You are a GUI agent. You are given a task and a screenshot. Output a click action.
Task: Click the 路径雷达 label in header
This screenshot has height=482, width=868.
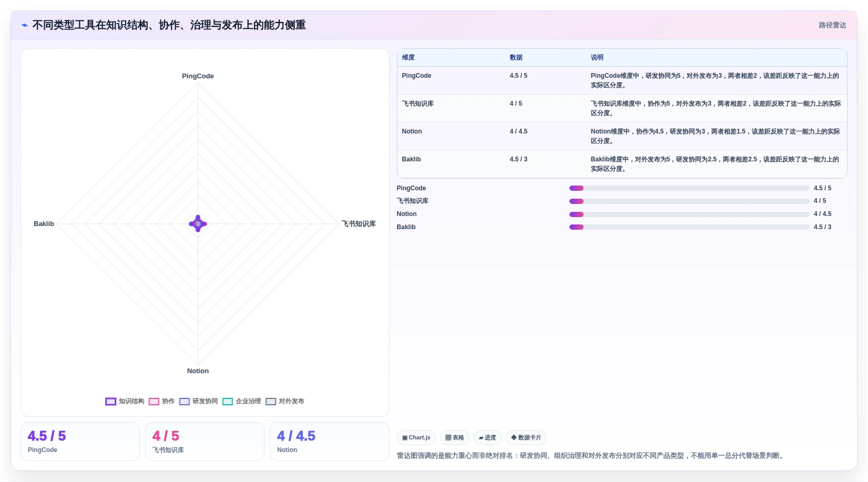click(x=832, y=25)
